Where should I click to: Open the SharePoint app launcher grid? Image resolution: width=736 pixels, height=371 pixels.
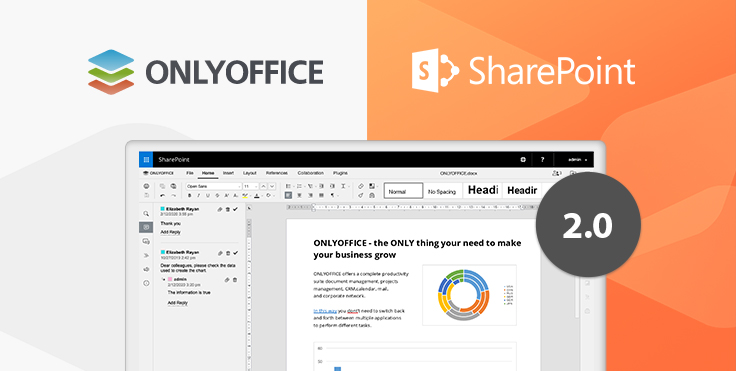click(x=146, y=160)
